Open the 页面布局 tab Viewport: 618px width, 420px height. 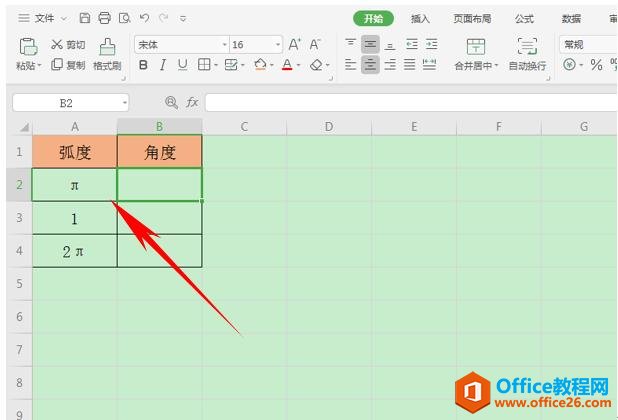(472, 19)
